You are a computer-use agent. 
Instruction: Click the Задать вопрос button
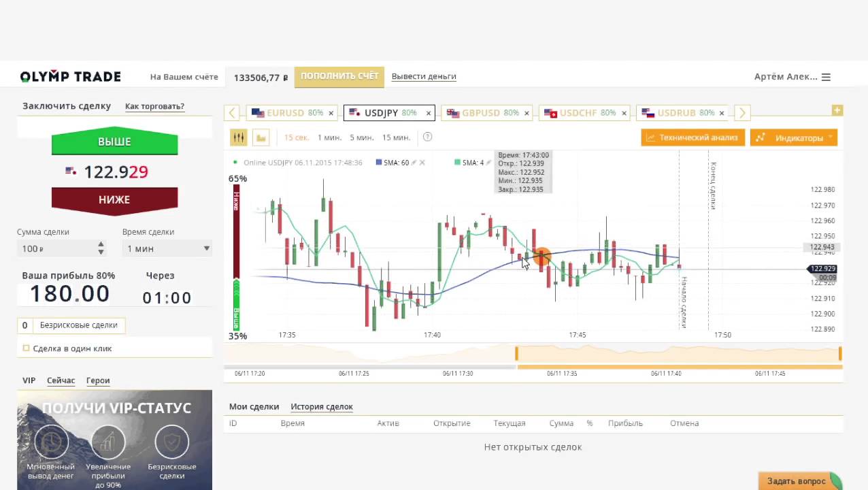pos(800,480)
